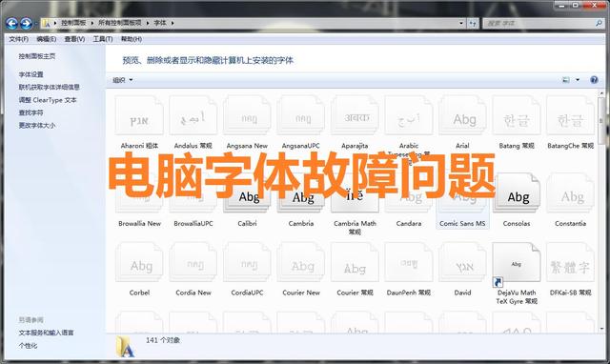Open 联机获取字体详细信息 link
Screen dimensions: 610x364
[x=49, y=87]
